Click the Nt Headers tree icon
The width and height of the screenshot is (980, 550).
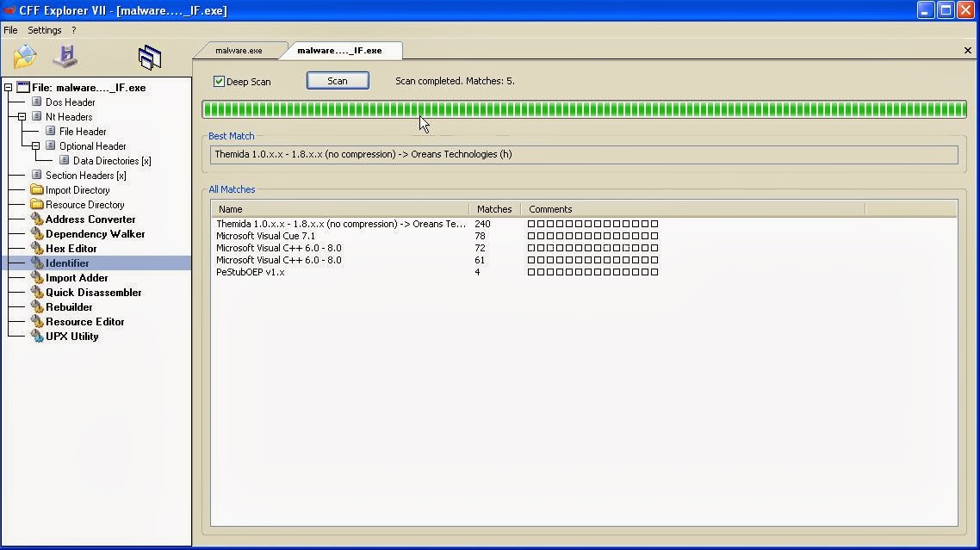pos(37,116)
